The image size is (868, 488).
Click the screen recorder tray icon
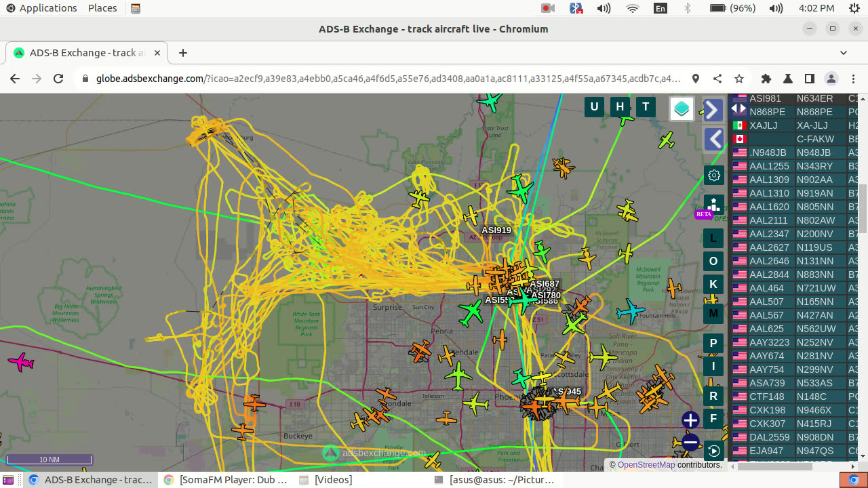pos(548,8)
